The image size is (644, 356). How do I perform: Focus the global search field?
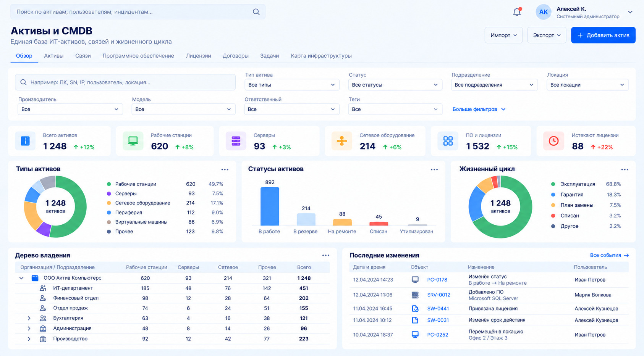(x=138, y=12)
